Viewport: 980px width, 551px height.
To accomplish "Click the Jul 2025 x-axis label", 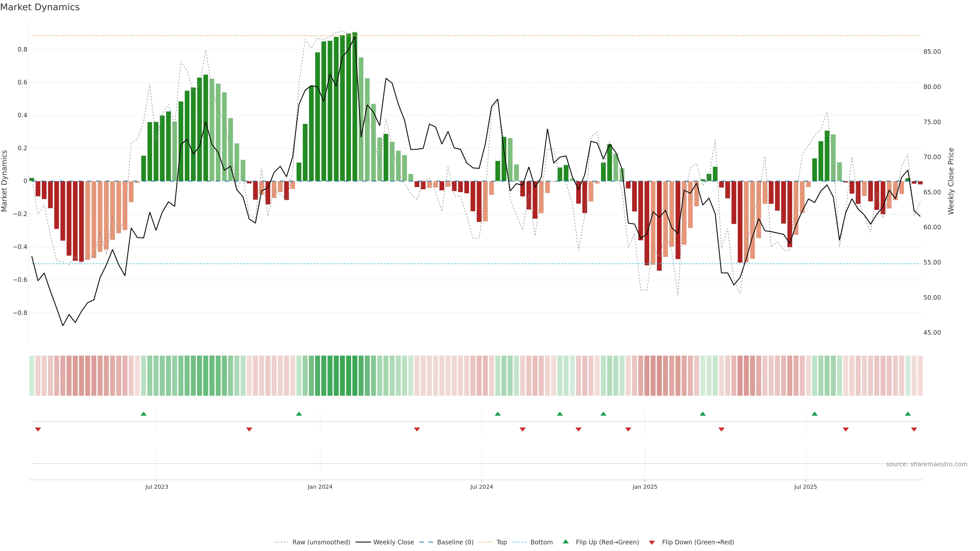I will tap(805, 487).
